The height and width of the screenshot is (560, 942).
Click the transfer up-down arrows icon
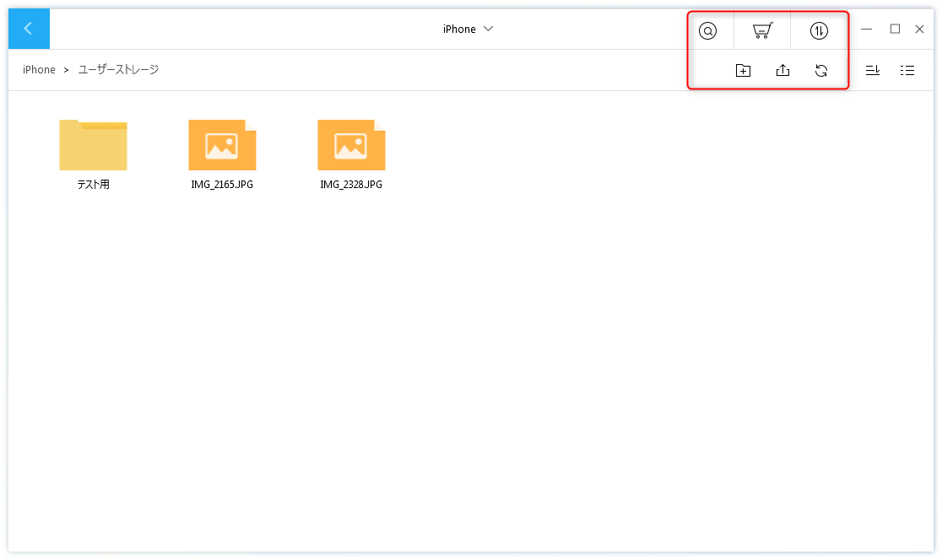pyautogui.click(x=819, y=30)
